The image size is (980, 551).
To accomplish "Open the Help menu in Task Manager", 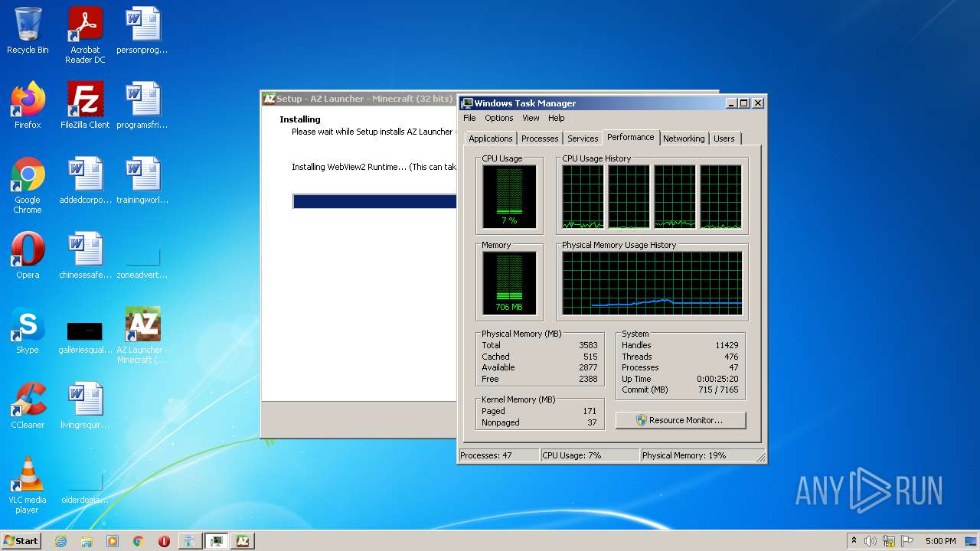I will click(557, 118).
